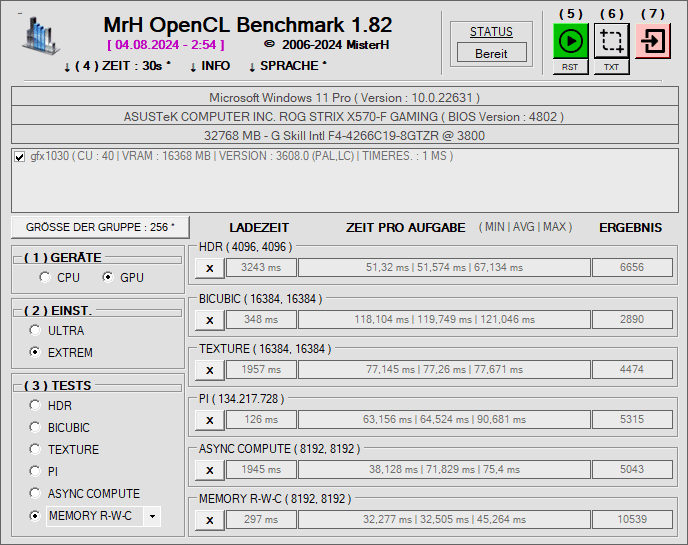
Task: Click the BICUBIC timing field 118,104 ms
Action: (x=444, y=319)
